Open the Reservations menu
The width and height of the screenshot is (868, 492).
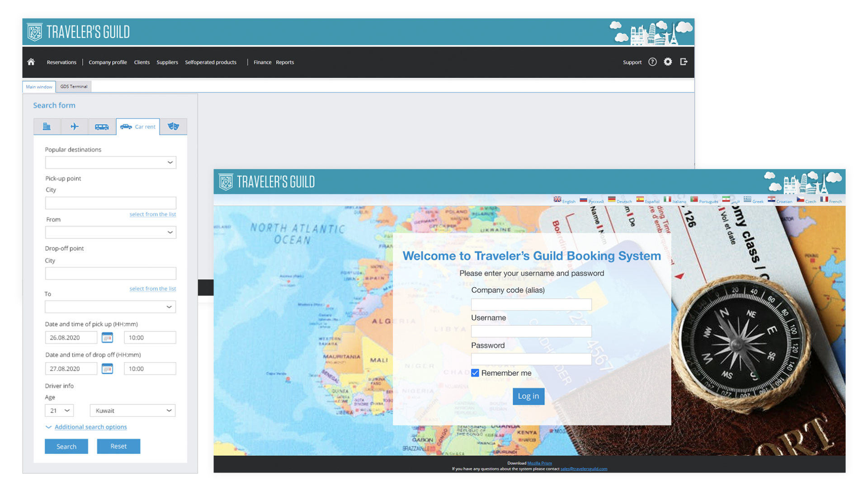click(x=61, y=62)
